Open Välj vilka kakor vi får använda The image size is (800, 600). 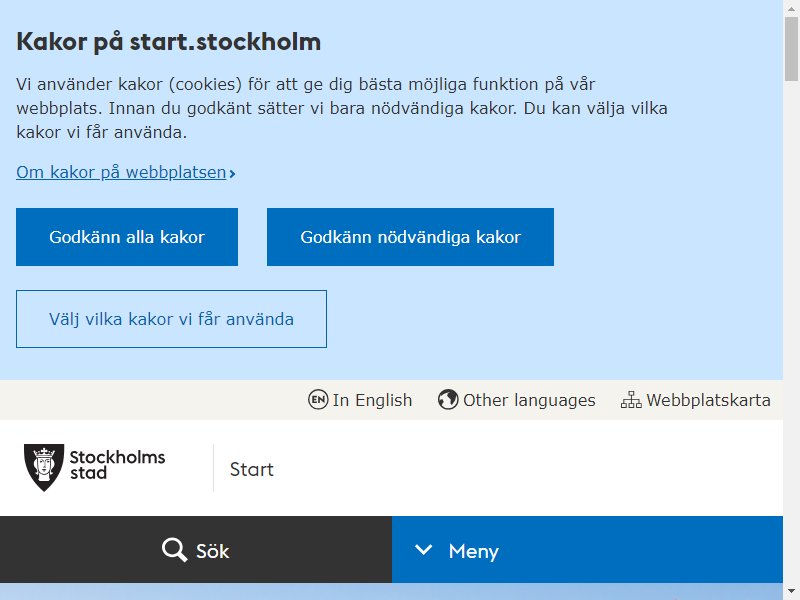click(x=171, y=319)
